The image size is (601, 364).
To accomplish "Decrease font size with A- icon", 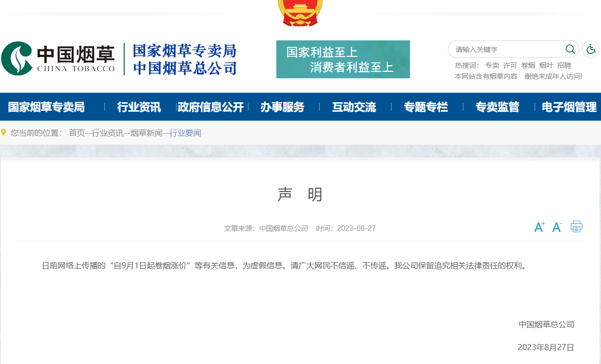I will pyautogui.click(x=557, y=227).
